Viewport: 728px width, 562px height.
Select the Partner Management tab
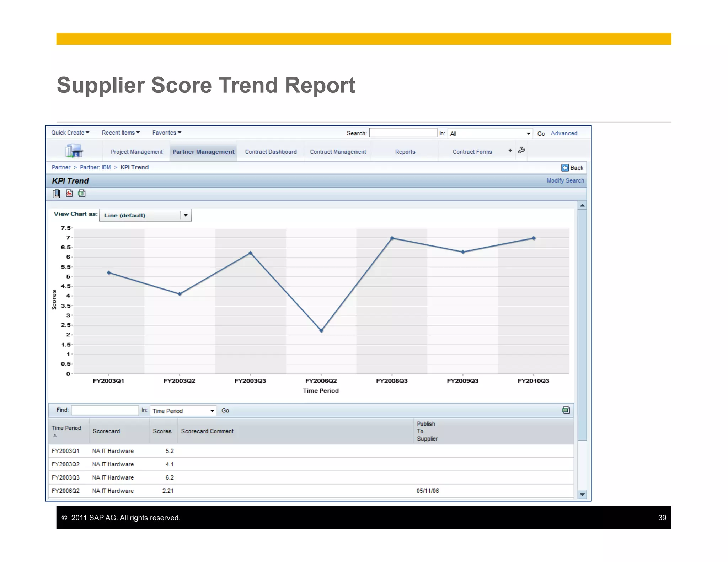[203, 152]
